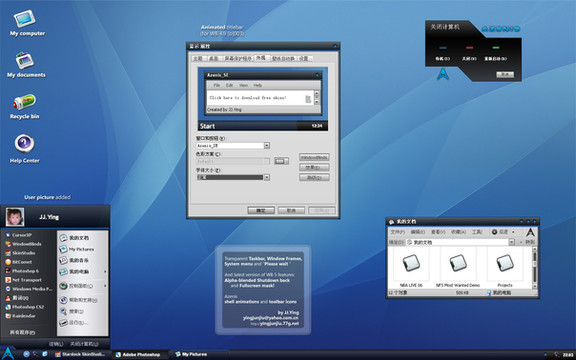Click 取消 cancel in display properties
The height and width of the screenshot is (360, 576).
pos(291,210)
